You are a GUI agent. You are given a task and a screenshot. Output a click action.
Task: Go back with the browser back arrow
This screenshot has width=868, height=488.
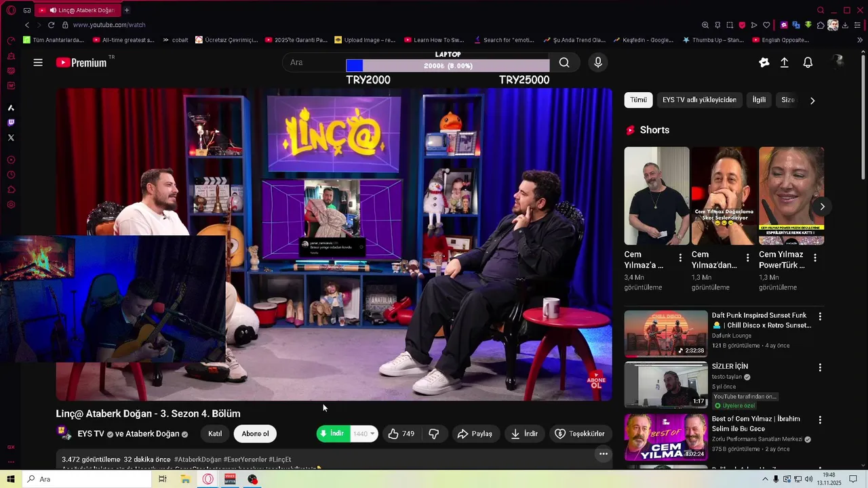[x=27, y=25]
